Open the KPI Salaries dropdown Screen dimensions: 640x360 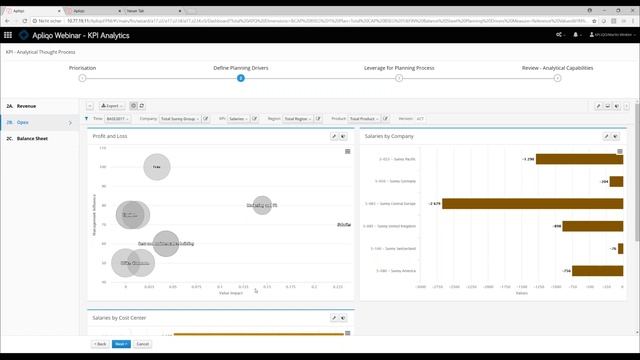[238, 119]
